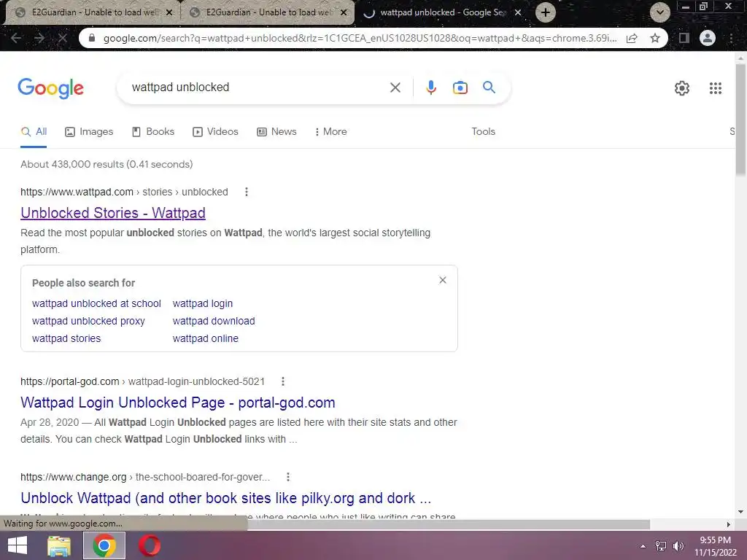Search wattpad stories suggestion
The image size is (747, 560).
[x=66, y=338]
